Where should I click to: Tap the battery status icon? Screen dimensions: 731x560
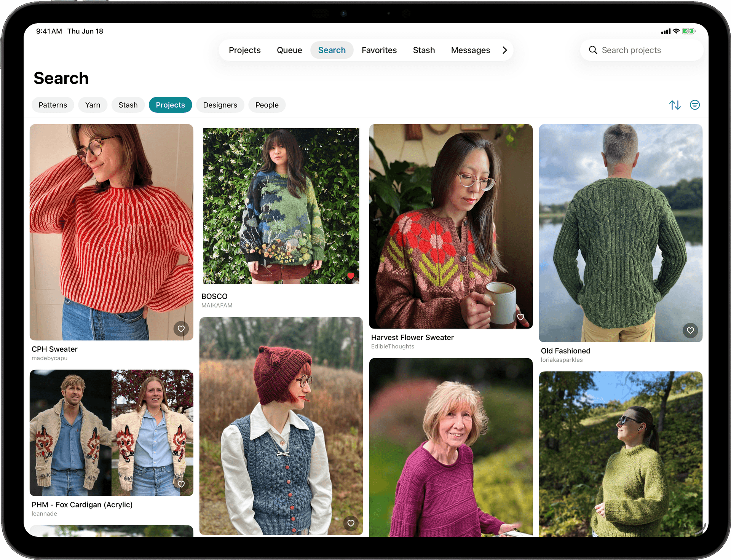(688, 31)
